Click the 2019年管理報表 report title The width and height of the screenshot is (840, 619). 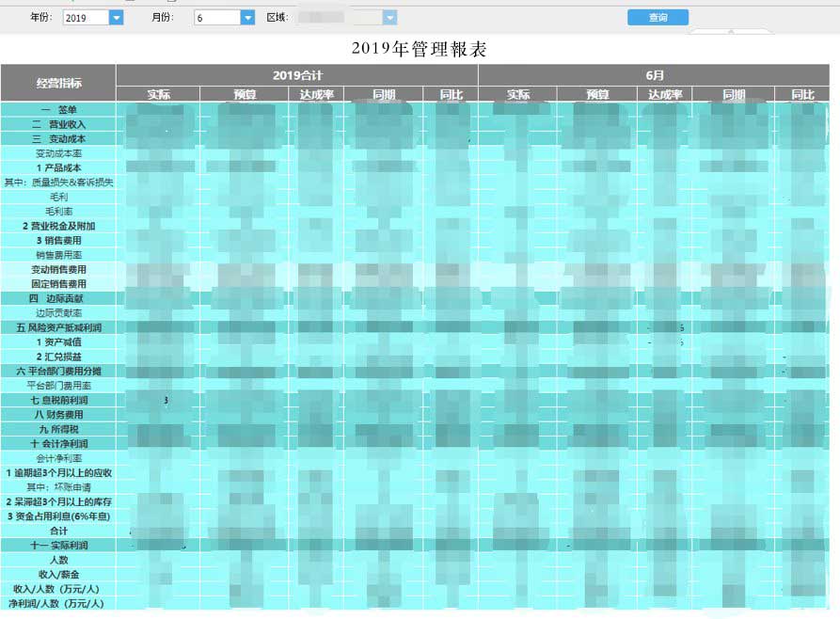click(x=419, y=49)
